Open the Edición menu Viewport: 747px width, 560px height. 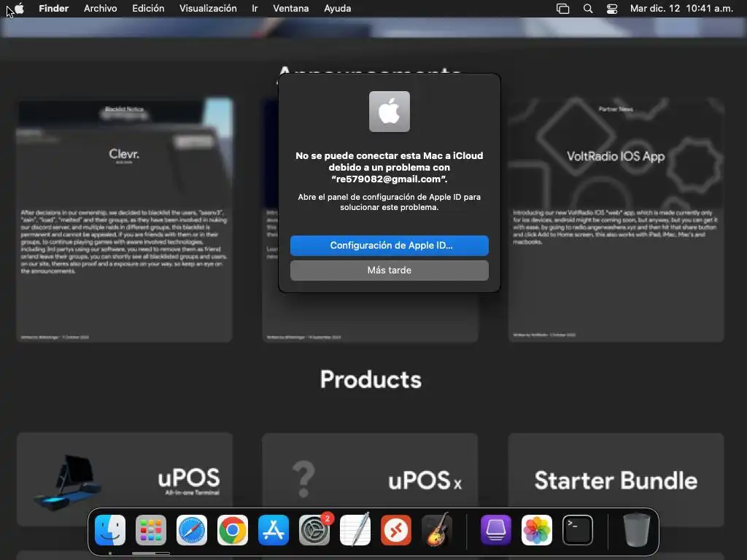point(148,9)
